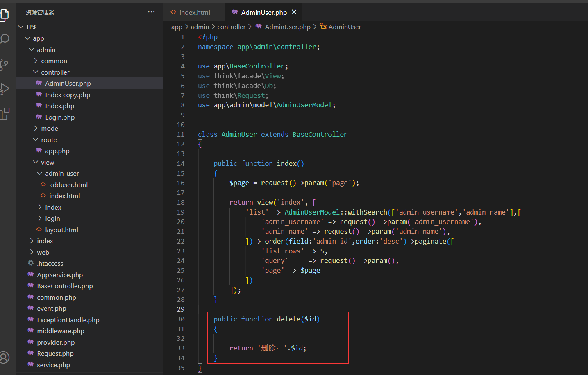Expand the model folder
This screenshot has width=588, height=375.
point(50,129)
